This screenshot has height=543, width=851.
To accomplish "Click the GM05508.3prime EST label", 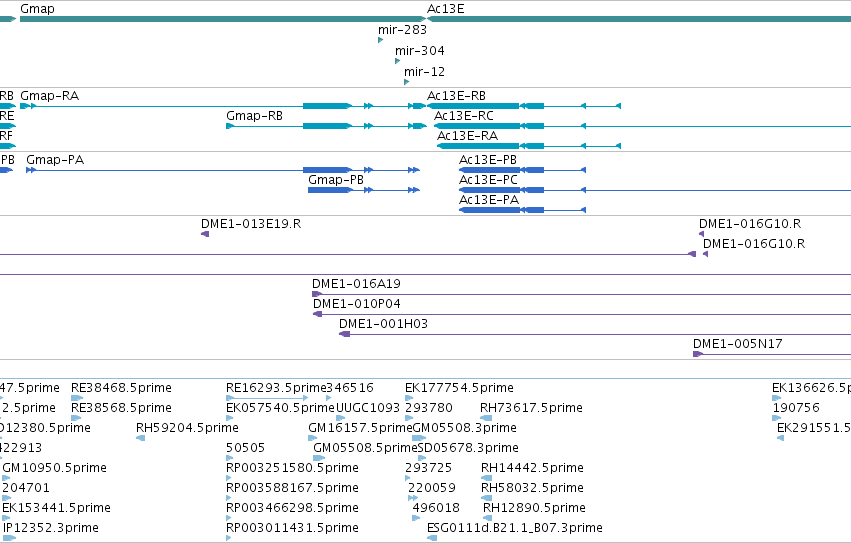I will tap(465, 428).
